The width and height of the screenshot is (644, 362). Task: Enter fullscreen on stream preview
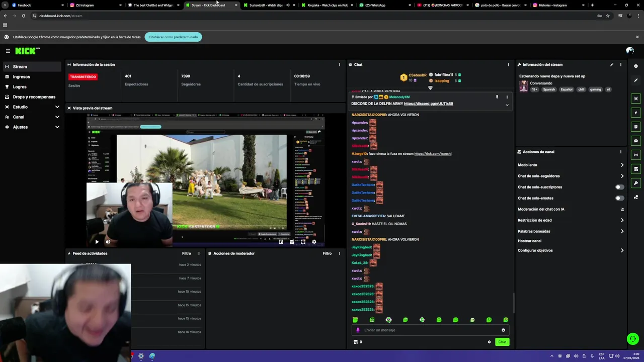303,242
